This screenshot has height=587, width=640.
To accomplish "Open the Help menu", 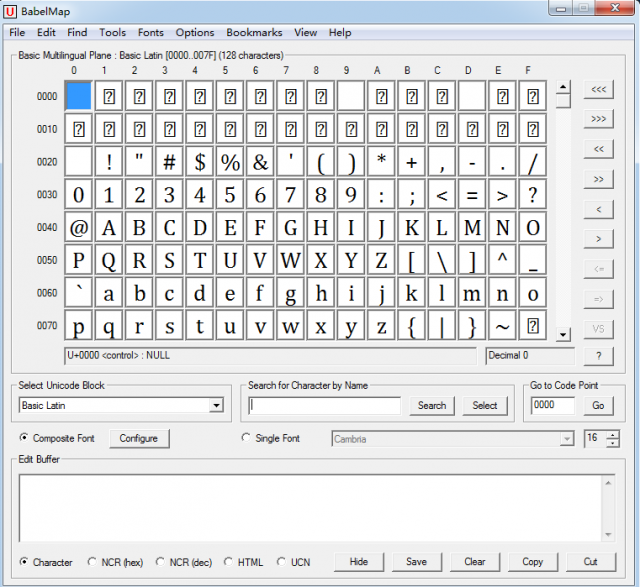I will (340, 33).
